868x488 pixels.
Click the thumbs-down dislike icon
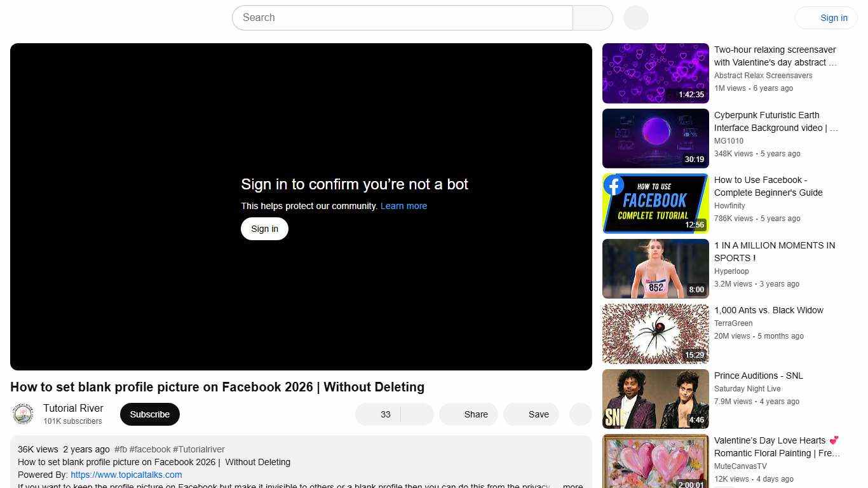click(x=416, y=414)
